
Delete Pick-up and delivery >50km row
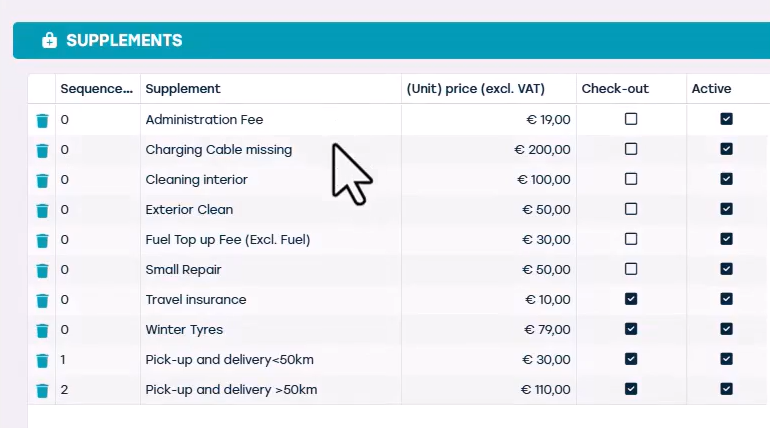pos(42,390)
